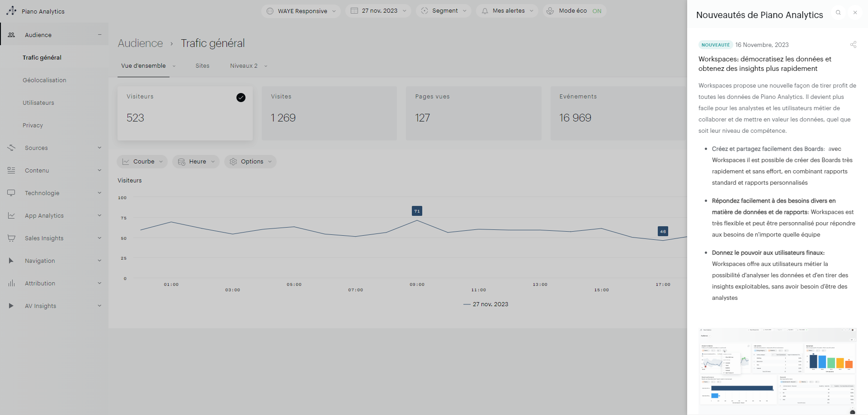Click the App Analytics chart icon
The height and width of the screenshot is (415, 868).
(x=11, y=215)
